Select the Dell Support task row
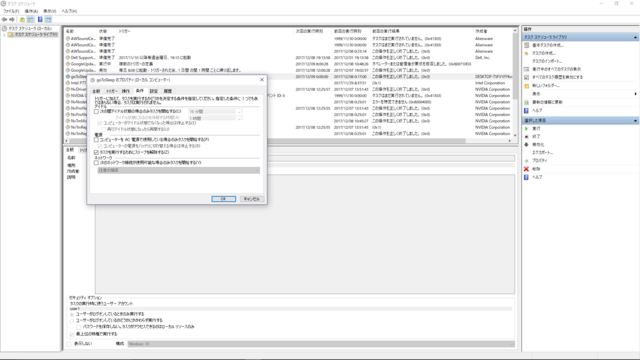 pyautogui.click(x=288, y=58)
